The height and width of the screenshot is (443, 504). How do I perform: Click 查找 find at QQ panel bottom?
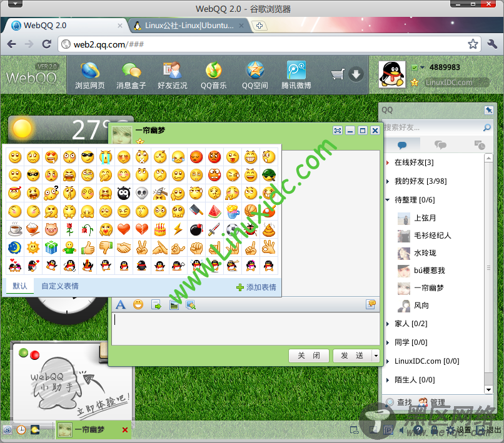pyautogui.click(x=399, y=402)
